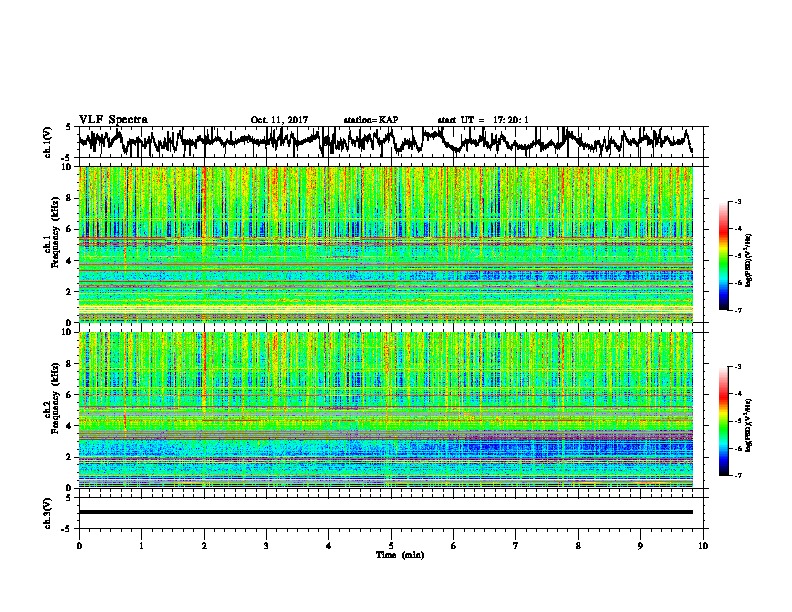
Task: Click the '-7' label on ch.1 color scale
Action: coord(737,310)
